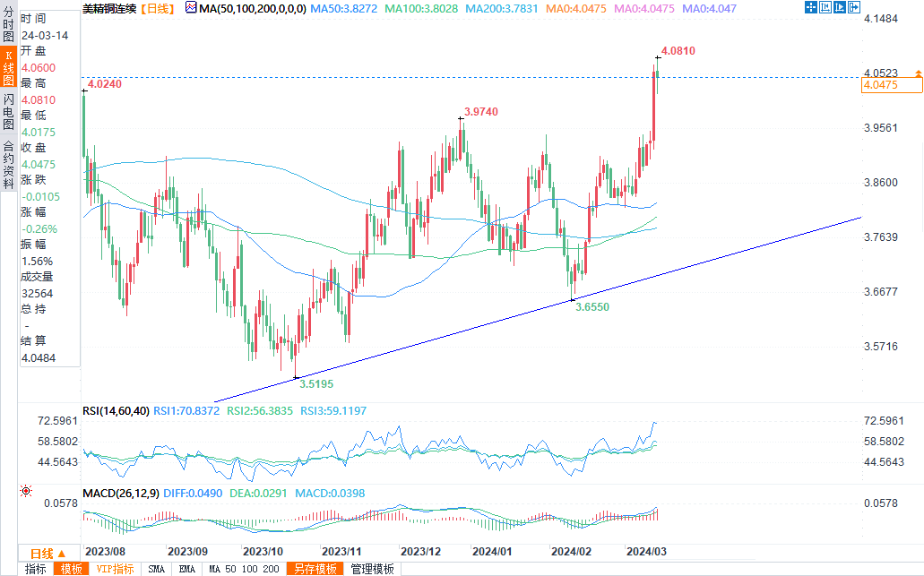Image resolution: width=924 pixels, height=576 pixels.
Task: Click the export arrow icon at top right
Action: [853, 8]
